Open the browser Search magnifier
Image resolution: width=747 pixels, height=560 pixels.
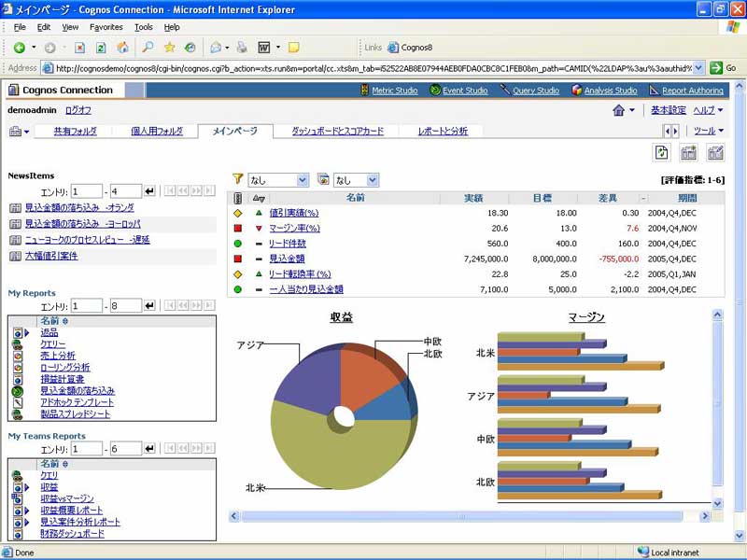[x=148, y=48]
